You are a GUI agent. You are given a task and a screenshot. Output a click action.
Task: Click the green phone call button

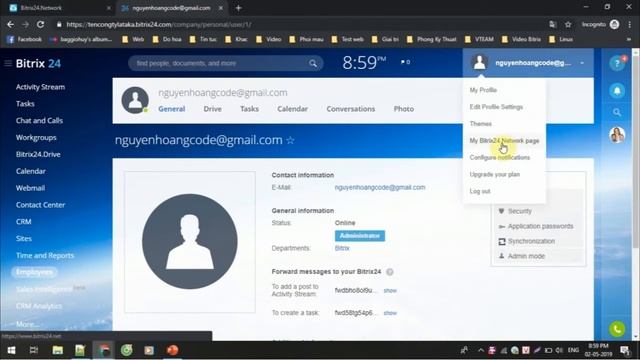point(617,329)
